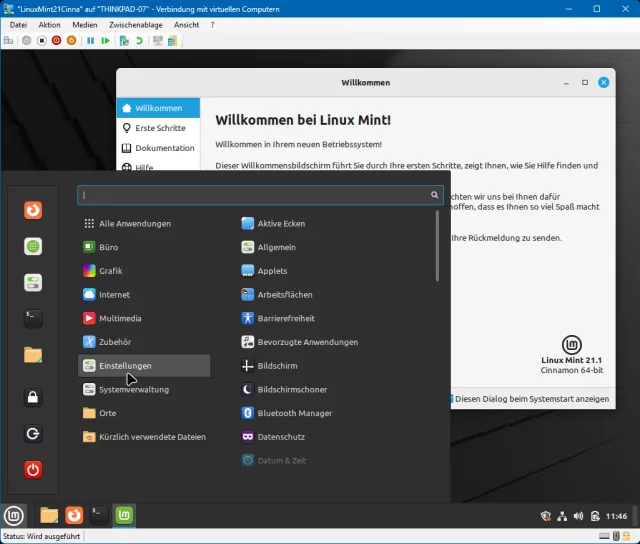This screenshot has width=640, height=544.
Task: Open the Aktion menu
Action: point(49,25)
